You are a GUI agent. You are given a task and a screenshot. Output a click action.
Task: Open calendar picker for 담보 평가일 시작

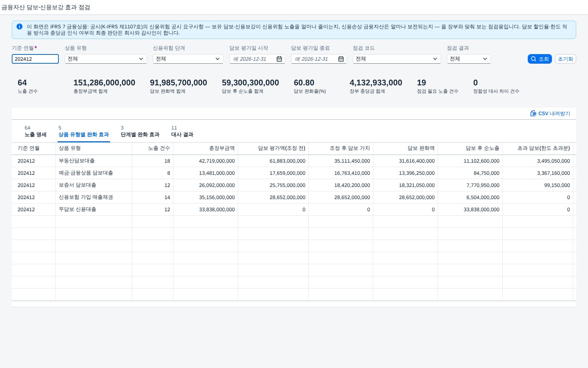279,59
